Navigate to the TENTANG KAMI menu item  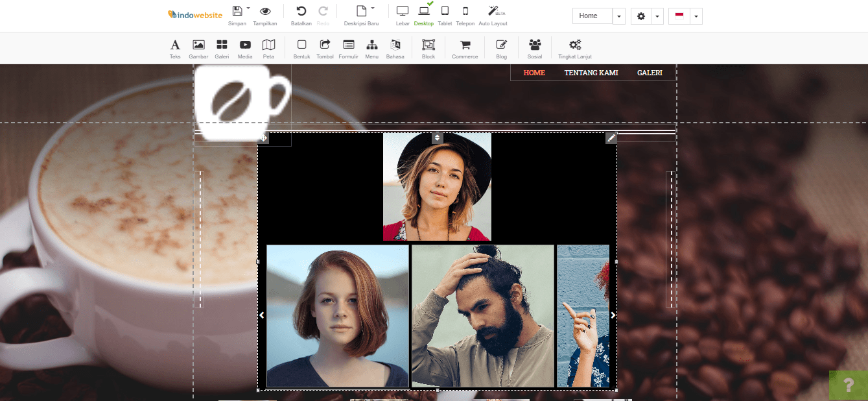[591, 73]
